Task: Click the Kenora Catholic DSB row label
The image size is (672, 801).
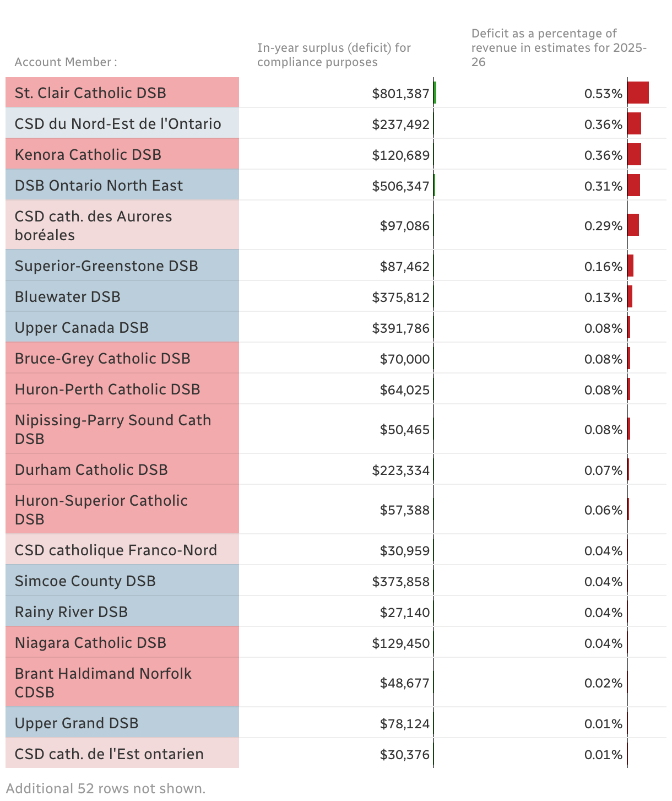Action: [88, 154]
